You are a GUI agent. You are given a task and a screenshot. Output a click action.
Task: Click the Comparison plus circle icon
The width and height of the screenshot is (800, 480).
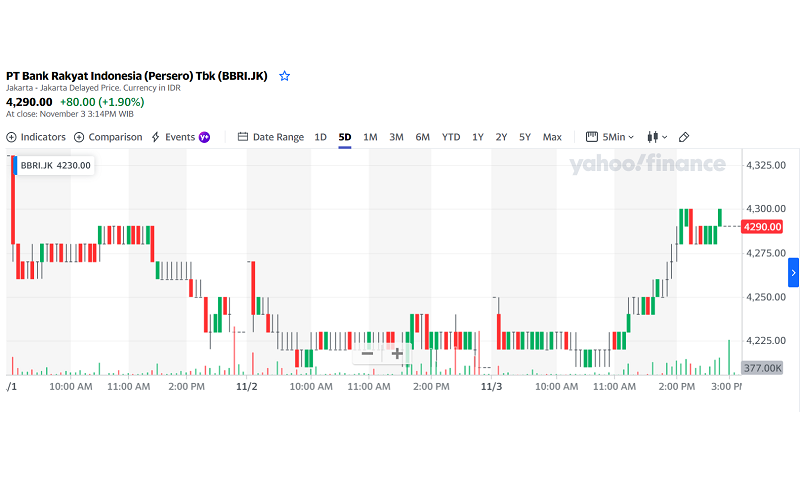(79, 137)
